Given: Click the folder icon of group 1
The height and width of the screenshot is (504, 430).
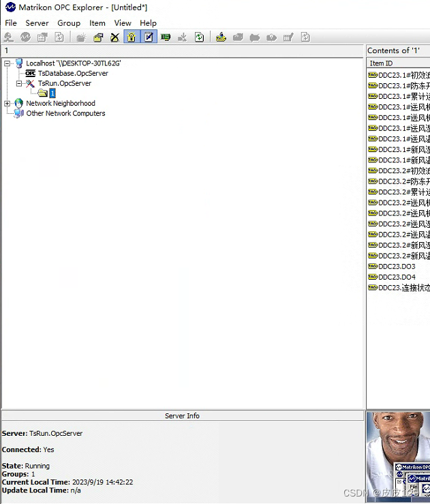Looking at the screenshot, I should tap(42, 93).
